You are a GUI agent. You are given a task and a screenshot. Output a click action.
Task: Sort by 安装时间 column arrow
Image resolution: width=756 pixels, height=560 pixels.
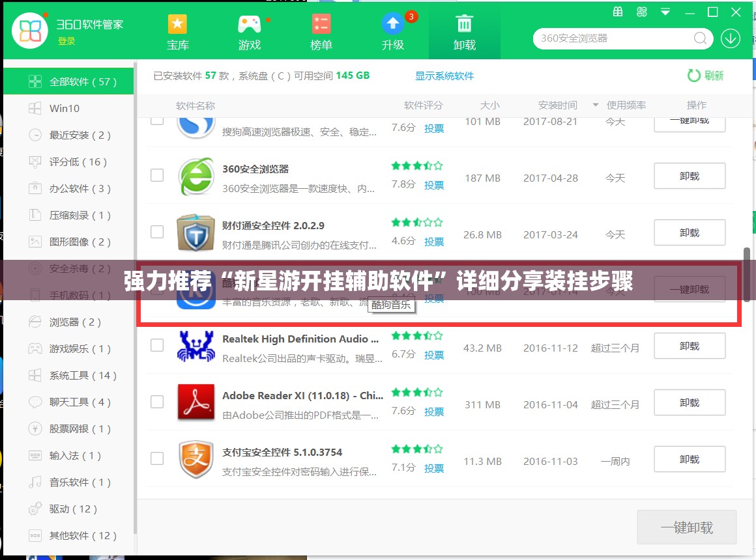click(x=596, y=105)
